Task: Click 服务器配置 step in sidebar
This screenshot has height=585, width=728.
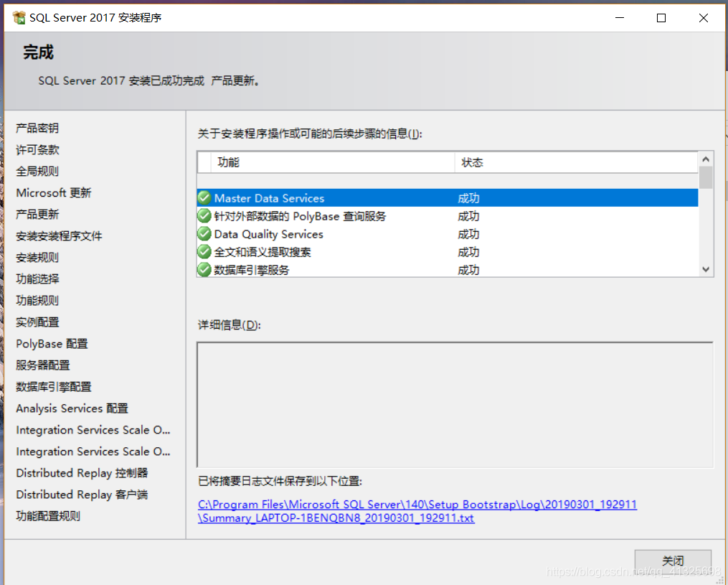Action: click(x=43, y=365)
